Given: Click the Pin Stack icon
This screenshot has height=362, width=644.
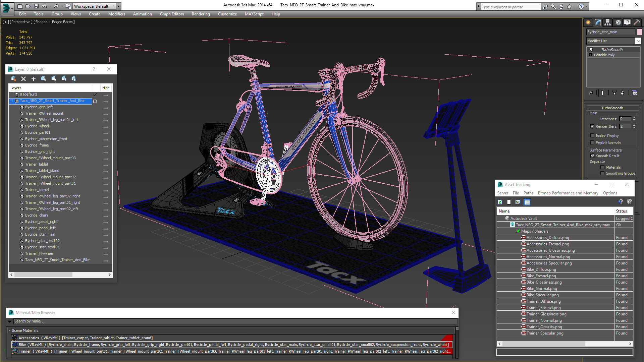Looking at the screenshot, I should [591, 93].
